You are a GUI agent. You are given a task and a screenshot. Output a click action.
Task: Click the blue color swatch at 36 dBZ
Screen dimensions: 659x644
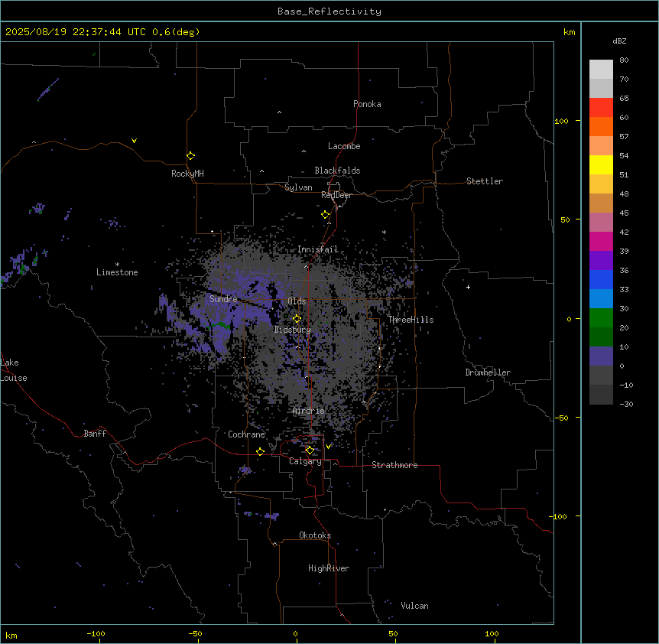(601, 279)
